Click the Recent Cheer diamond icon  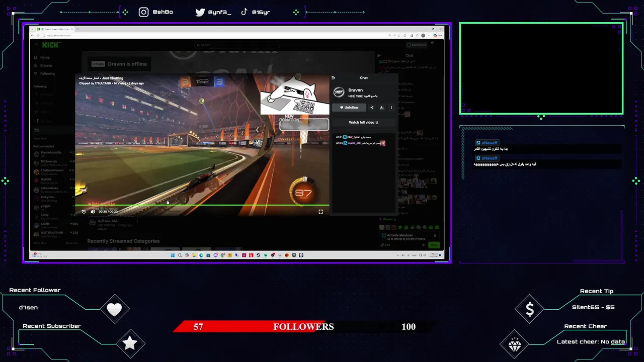[515, 345]
